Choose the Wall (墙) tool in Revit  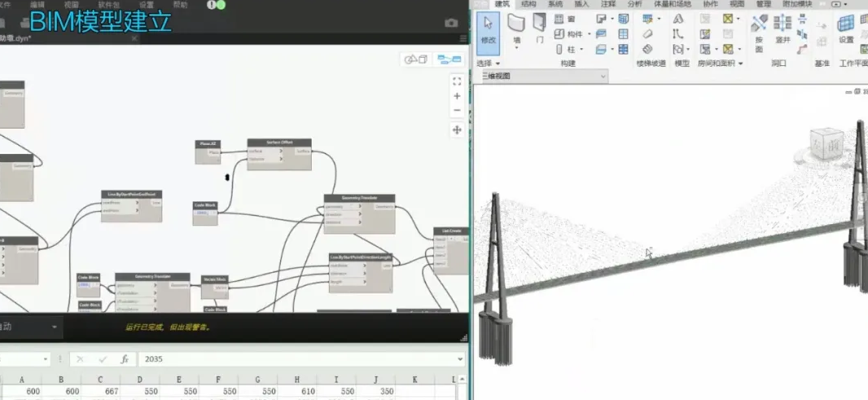click(516, 29)
